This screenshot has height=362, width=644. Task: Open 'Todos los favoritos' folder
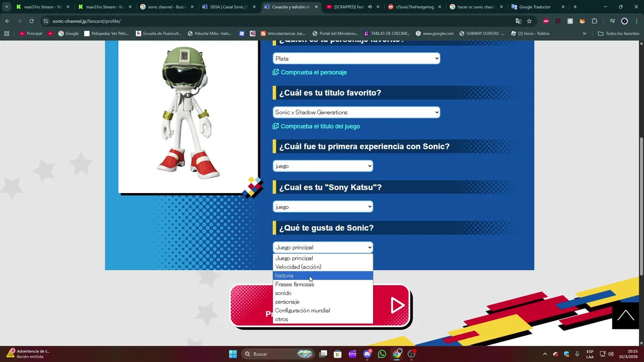(x=618, y=34)
